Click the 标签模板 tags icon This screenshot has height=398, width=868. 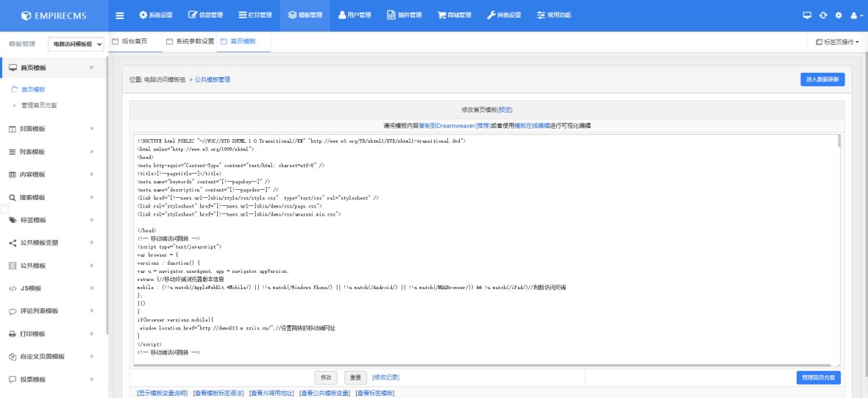[13, 220]
